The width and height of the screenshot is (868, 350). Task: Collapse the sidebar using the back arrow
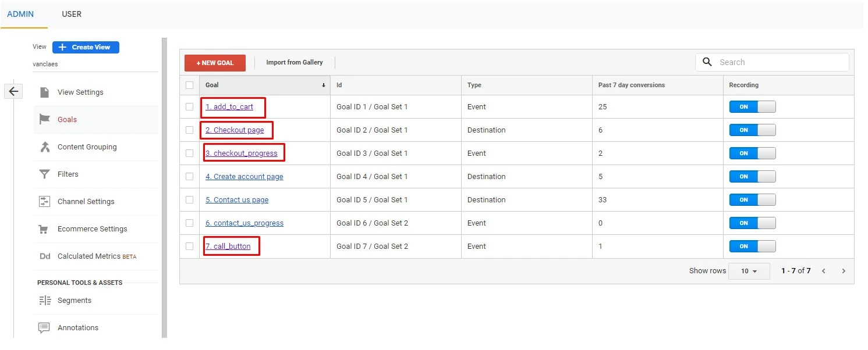pyautogui.click(x=13, y=91)
